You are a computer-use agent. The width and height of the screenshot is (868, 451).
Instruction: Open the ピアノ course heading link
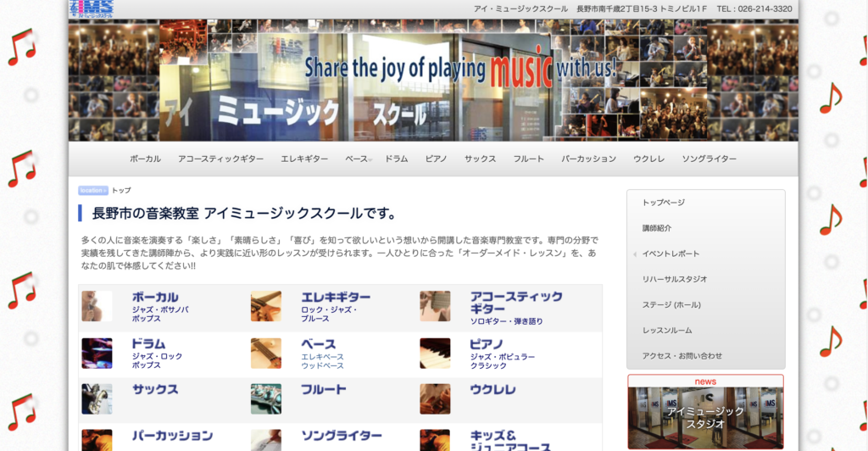tap(487, 343)
